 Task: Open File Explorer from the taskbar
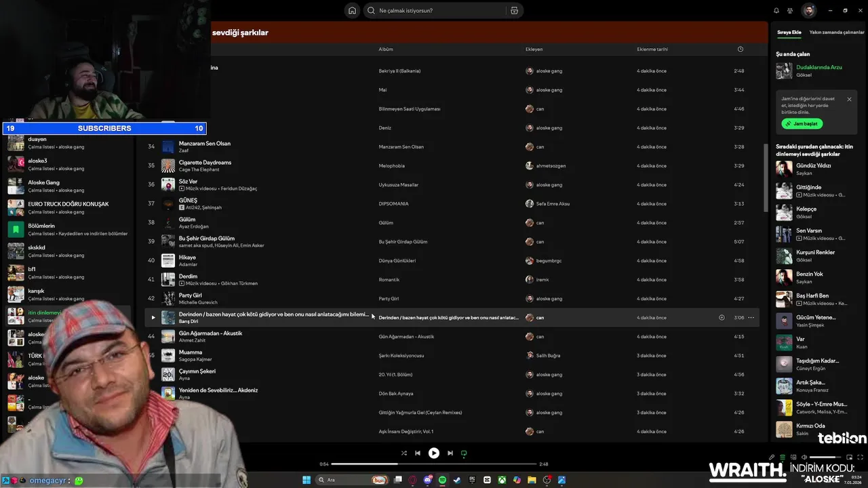click(532, 480)
